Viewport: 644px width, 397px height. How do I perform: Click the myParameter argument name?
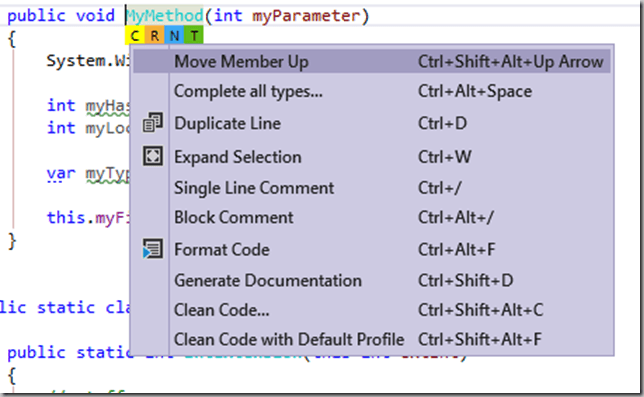306,16
